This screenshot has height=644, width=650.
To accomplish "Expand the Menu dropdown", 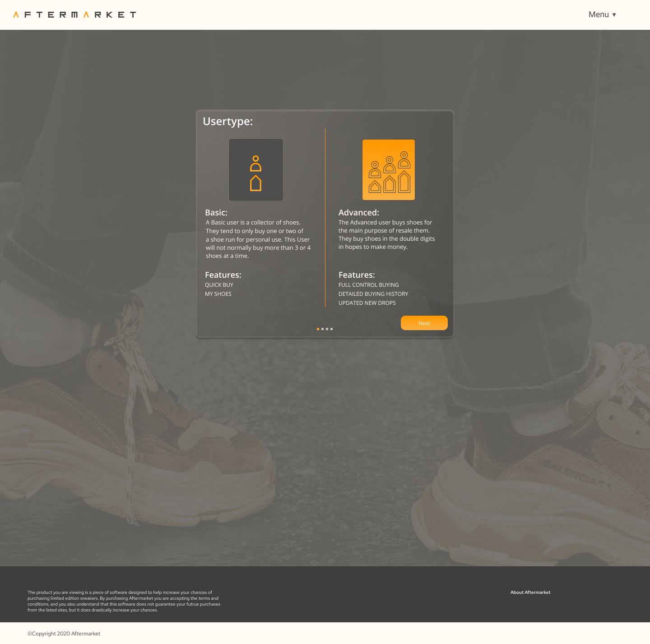I will click(x=602, y=14).
